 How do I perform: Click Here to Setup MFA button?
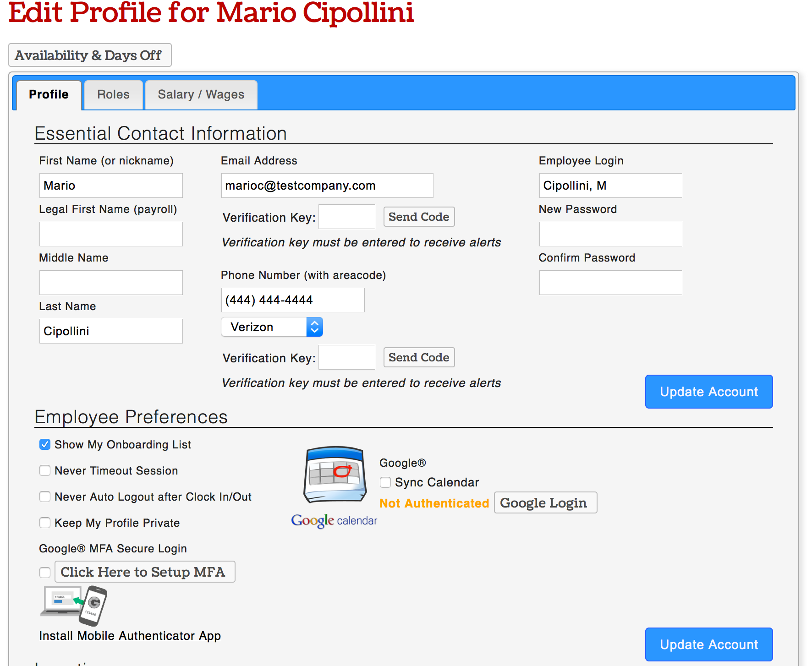144,572
